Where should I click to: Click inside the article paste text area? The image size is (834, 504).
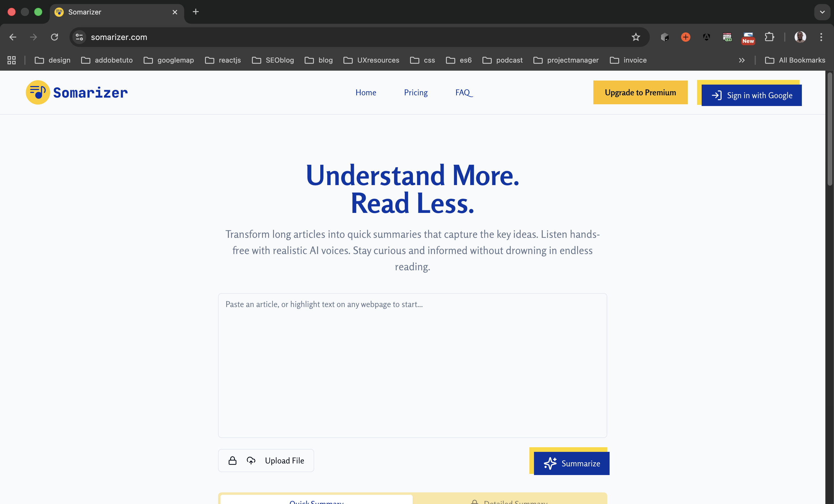pos(412,366)
